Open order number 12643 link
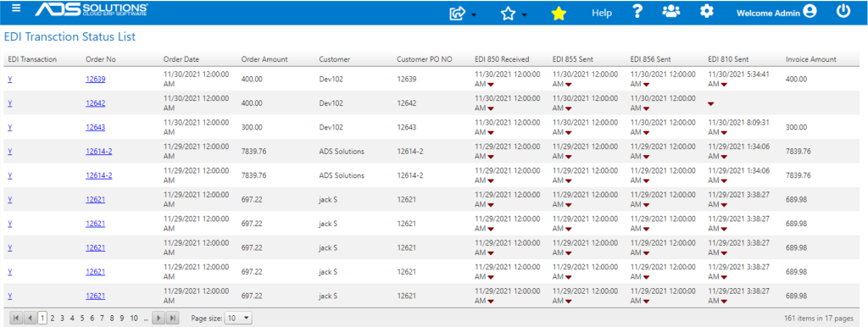 click(95, 127)
